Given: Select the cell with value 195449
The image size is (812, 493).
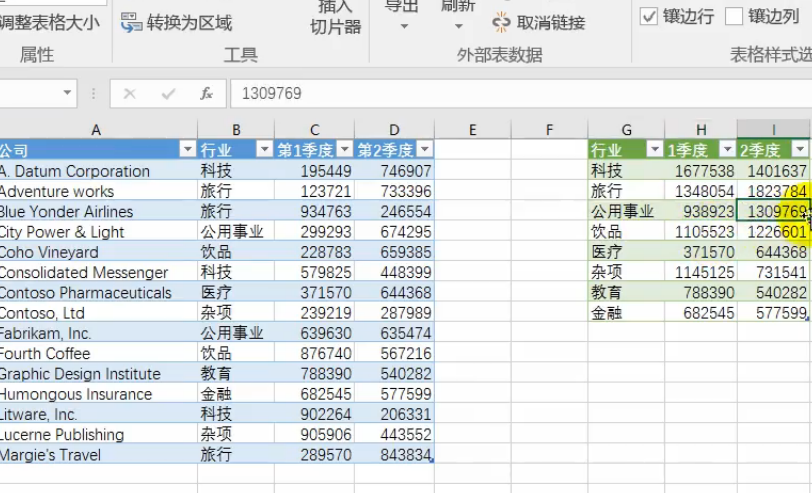Looking at the screenshot, I should click(x=314, y=171).
